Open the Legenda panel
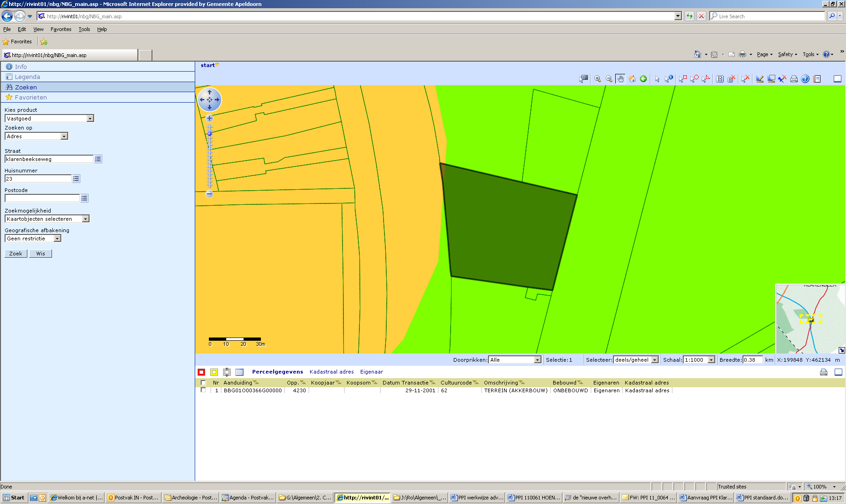This screenshot has height=504, width=846. click(x=27, y=77)
